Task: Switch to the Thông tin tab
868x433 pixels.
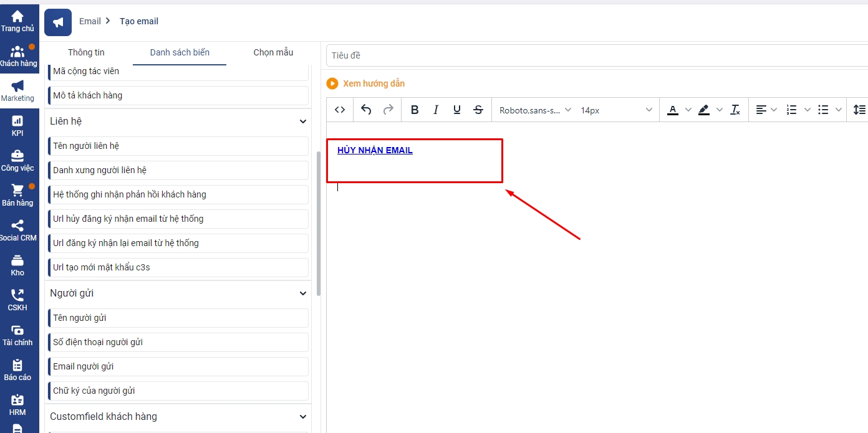Action: point(86,52)
